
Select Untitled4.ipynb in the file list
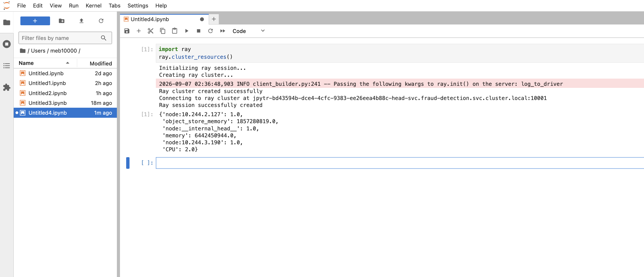point(65,113)
